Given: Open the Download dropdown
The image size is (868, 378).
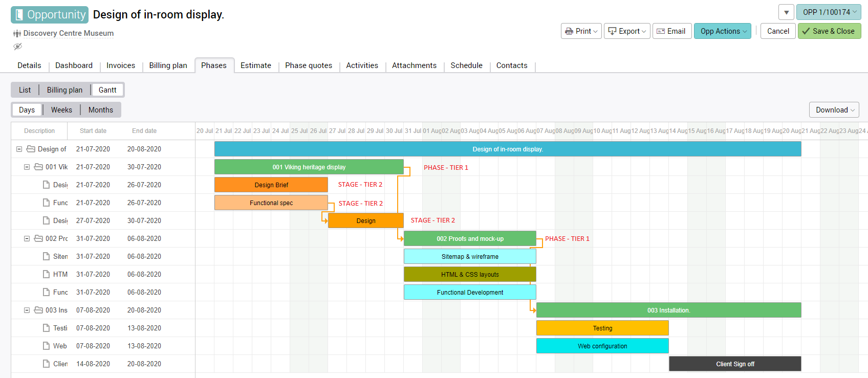Looking at the screenshot, I should pos(834,110).
